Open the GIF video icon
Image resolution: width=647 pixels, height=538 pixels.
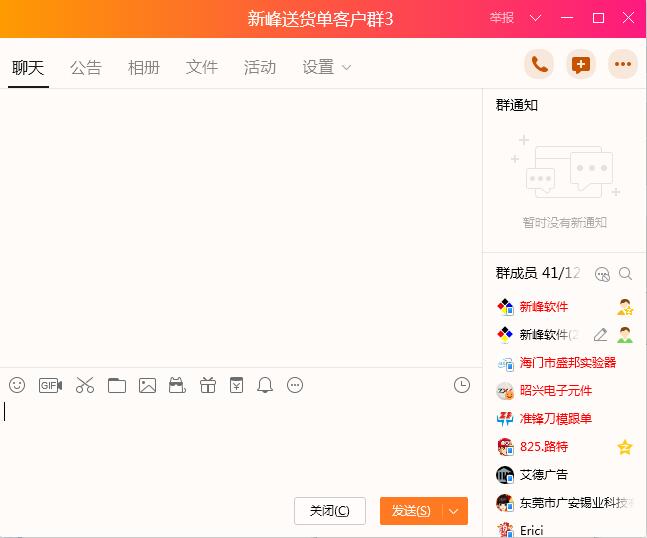tap(50, 385)
